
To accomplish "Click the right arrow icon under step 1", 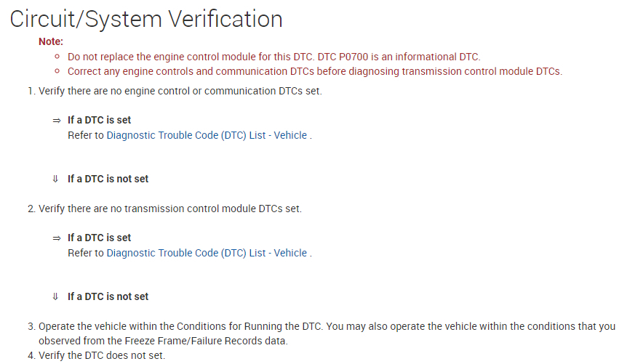I will [x=56, y=120].
